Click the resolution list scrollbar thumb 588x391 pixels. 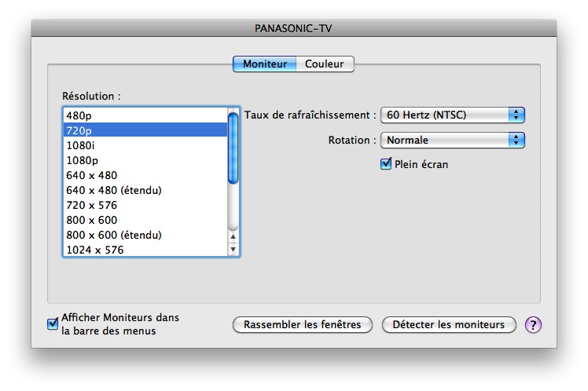coord(233,148)
